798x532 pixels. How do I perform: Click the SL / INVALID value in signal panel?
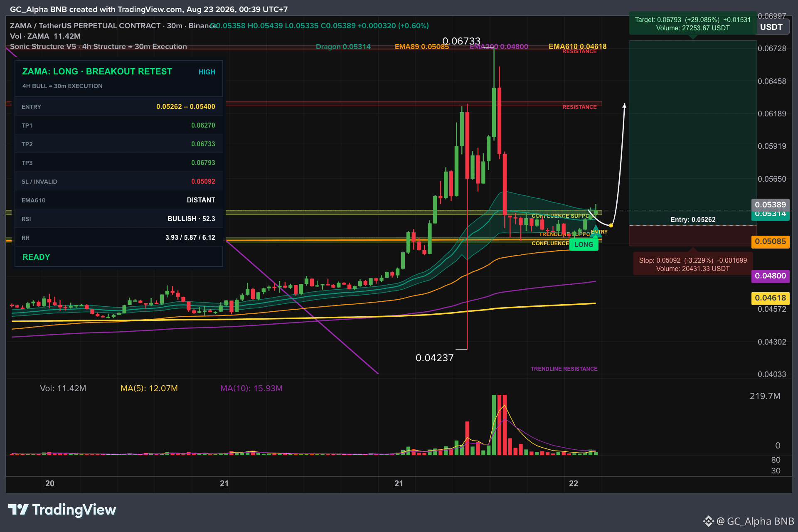pyautogui.click(x=203, y=182)
